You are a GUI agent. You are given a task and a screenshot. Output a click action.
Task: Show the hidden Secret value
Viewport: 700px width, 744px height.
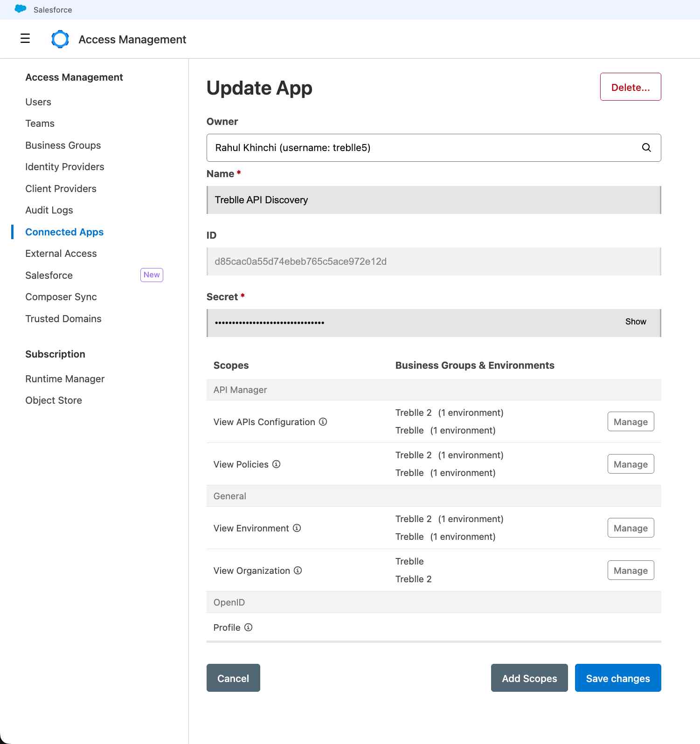click(x=635, y=322)
